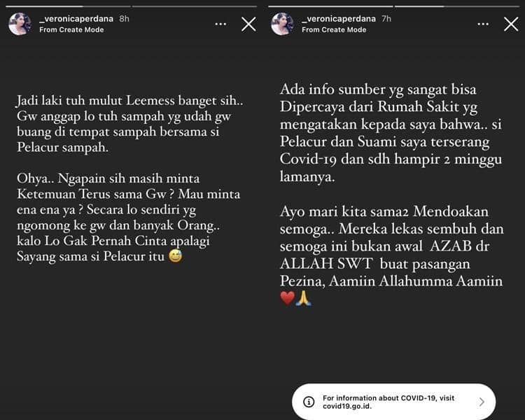The width and height of the screenshot is (525, 420).
Task: Tap 'From Create Mode' label on left story
Action: (71, 30)
